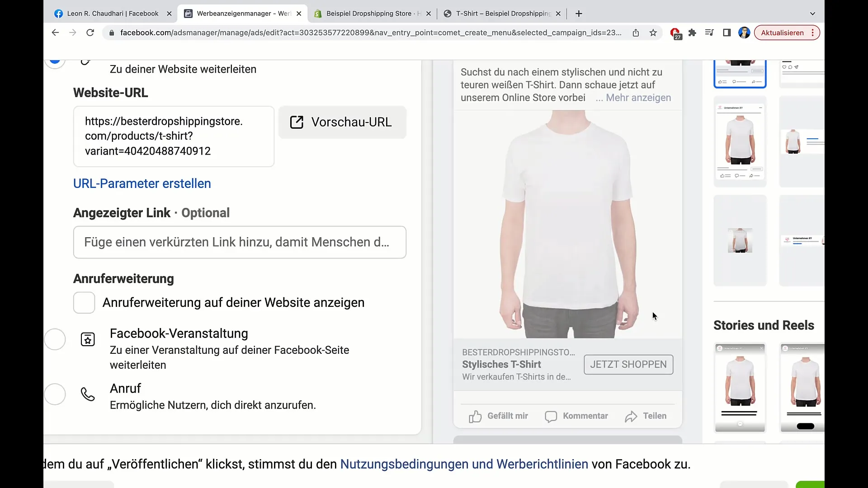Open the Extensions puzzle icon
Viewport: 868px width, 488px height.
pyautogui.click(x=692, y=33)
